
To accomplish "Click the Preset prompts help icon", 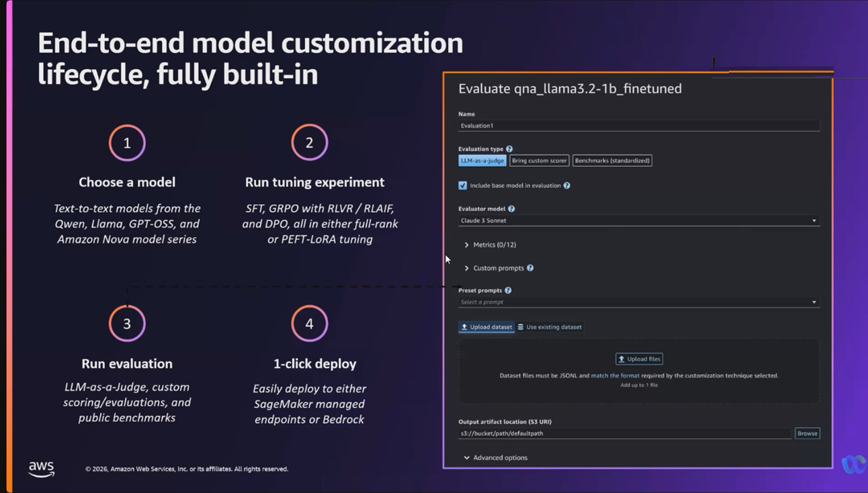I will coord(508,290).
